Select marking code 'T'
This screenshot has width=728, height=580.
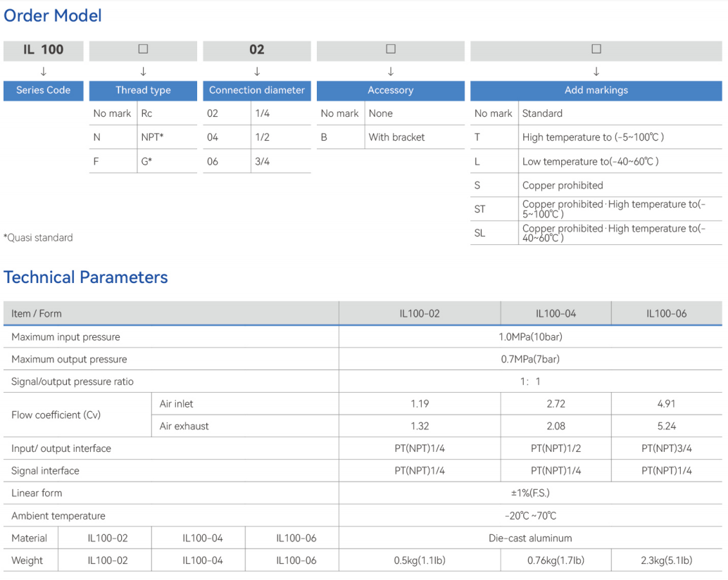[477, 137]
